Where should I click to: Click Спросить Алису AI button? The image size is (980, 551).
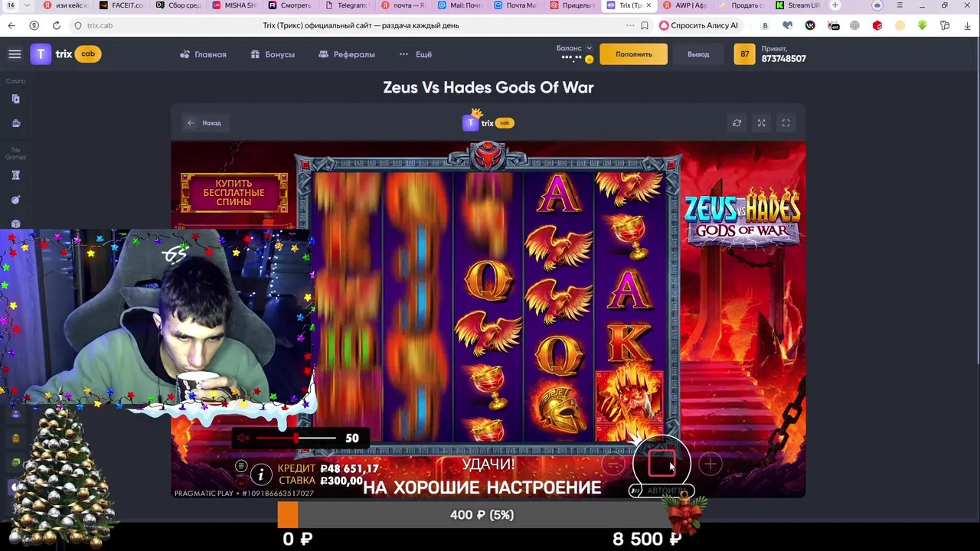[x=699, y=25]
